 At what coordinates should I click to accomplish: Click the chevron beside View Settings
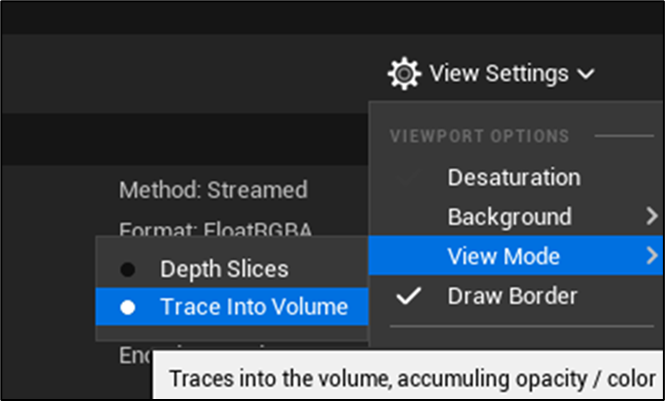(x=586, y=73)
